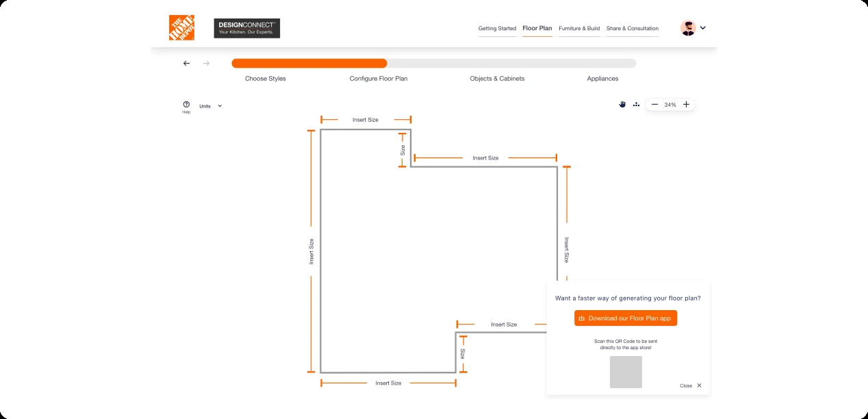The image size is (868, 419).
Task: Set size of the bottom wall
Action: click(x=388, y=383)
